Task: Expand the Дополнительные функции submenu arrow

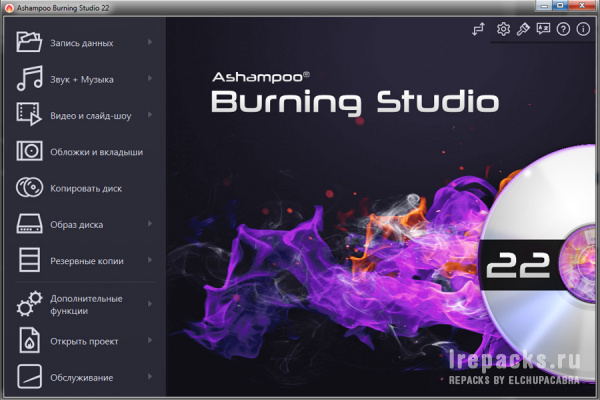Action: 150,304
